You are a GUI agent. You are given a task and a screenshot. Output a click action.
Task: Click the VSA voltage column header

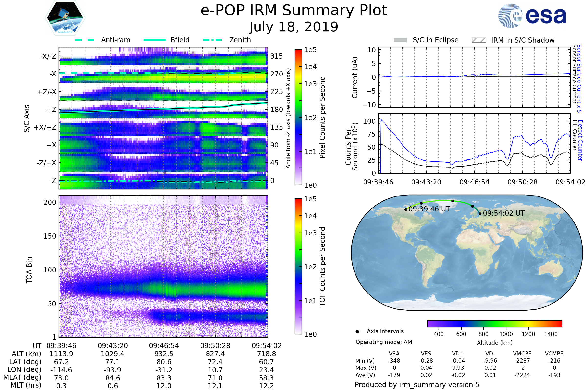pyautogui.click(x=394, y=354)
